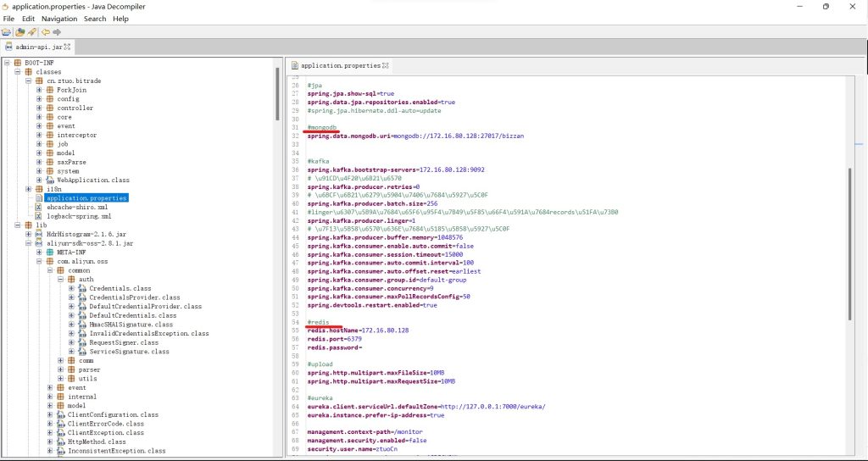Close the application.properties editor tab
The image size is (868, 461).
tap(386, 65)
